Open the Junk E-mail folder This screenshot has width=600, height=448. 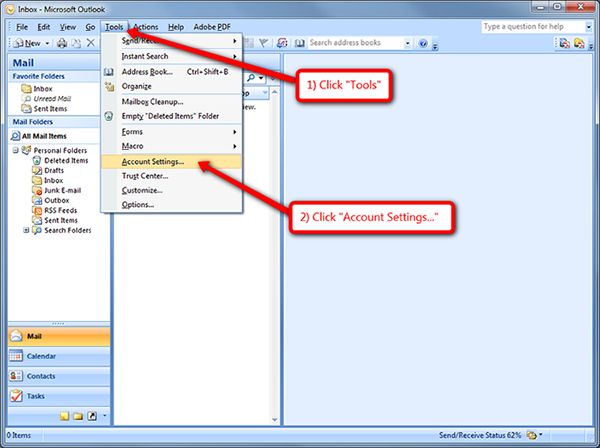57,190
